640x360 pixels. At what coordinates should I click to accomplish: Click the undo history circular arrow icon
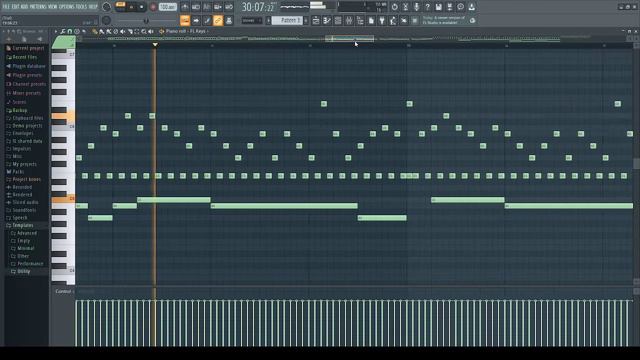coord(394,7)
